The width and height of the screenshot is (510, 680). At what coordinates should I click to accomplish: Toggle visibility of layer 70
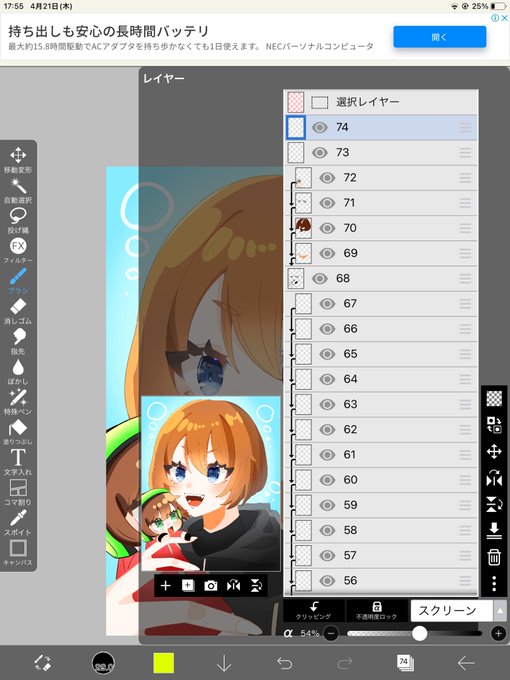click(x=327, y=228)
